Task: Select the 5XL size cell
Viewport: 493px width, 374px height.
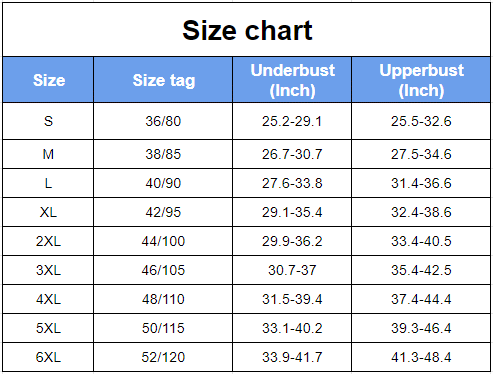Action: click(x=48, y=328)
